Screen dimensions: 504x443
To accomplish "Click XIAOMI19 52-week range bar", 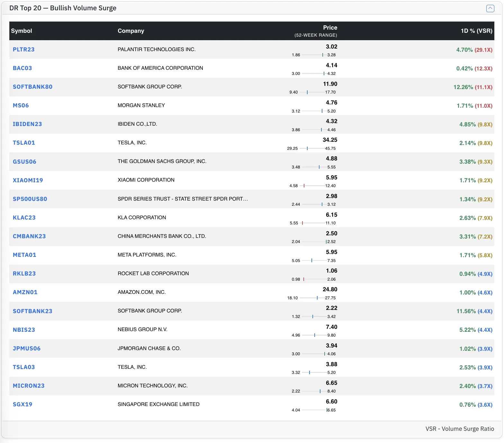I will click(x=312, y=186).
